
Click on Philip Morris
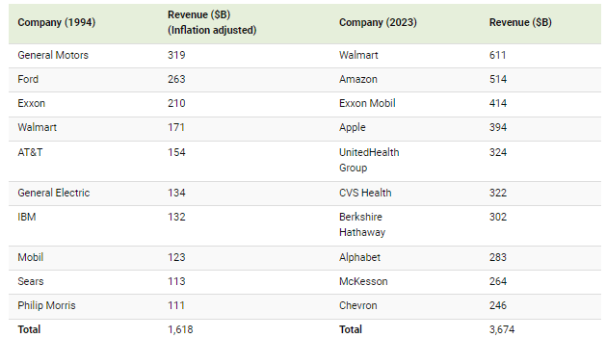click(46, 305)
